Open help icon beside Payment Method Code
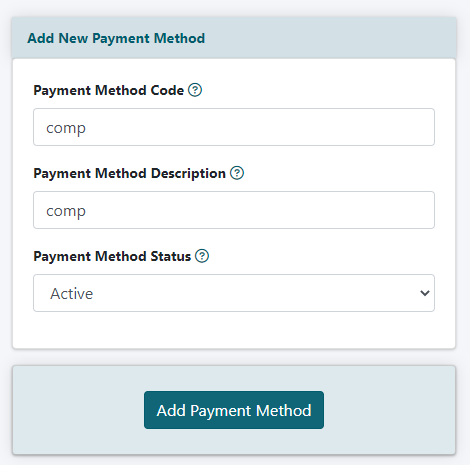Image resolution: width=470 pixels, height=465 pixels. pyautogui.click(x=195, y=90)
